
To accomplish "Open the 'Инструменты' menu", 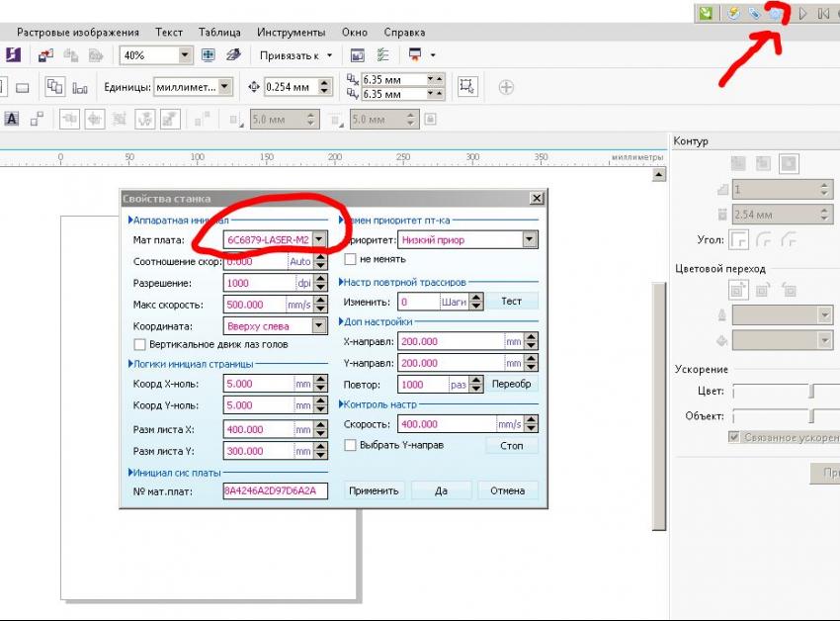I will click(x=291, y=33).
